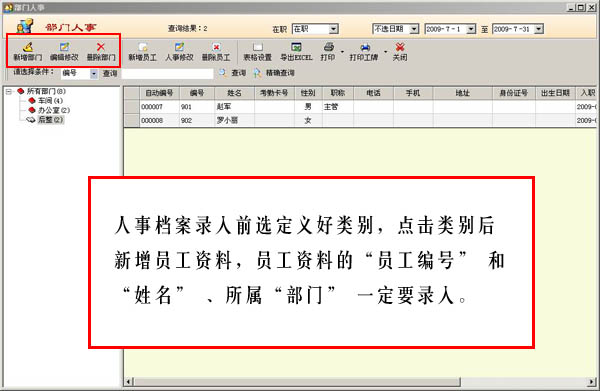Click the 打印 printer icon

pos(328,51)
